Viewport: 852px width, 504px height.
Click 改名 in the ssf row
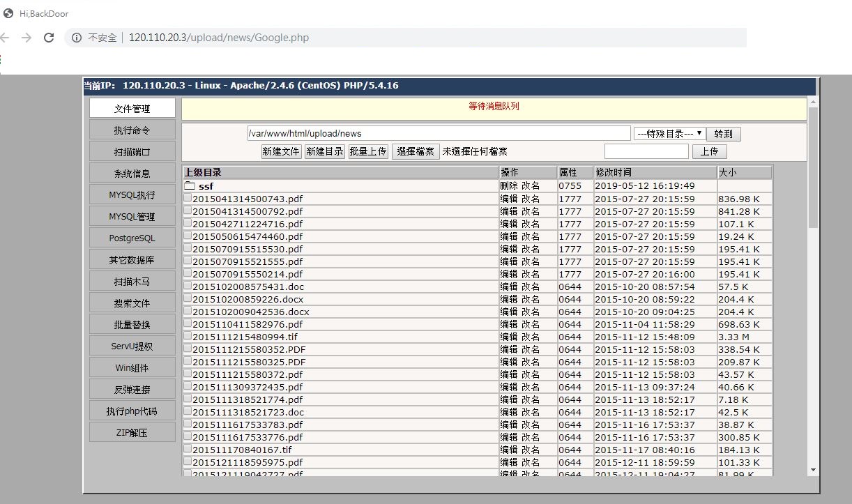[531, 186]
